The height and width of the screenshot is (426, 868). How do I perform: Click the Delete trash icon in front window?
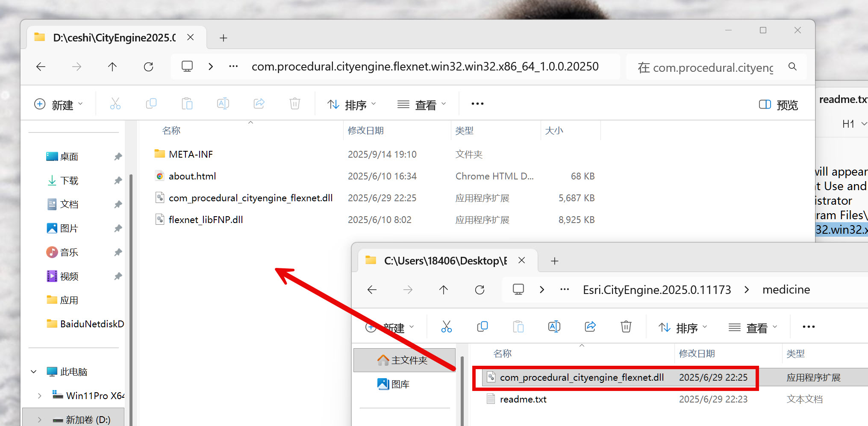(626, 327)
